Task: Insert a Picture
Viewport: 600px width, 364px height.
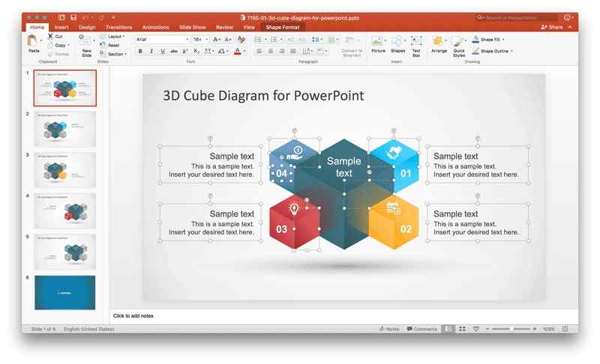Action: pyautogui.click(x=378, y=45)
